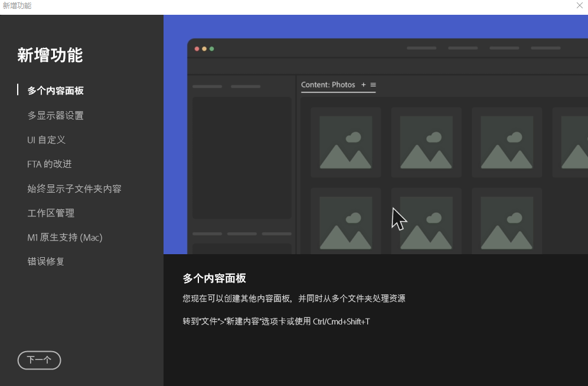Open the UI 自定义 feature entry
The width and height of the screenshot is (588, 386).
coord(46,140)
